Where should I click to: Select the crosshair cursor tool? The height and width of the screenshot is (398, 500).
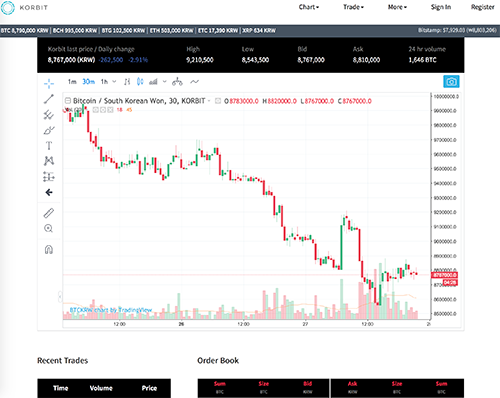(x=49, y=83)
